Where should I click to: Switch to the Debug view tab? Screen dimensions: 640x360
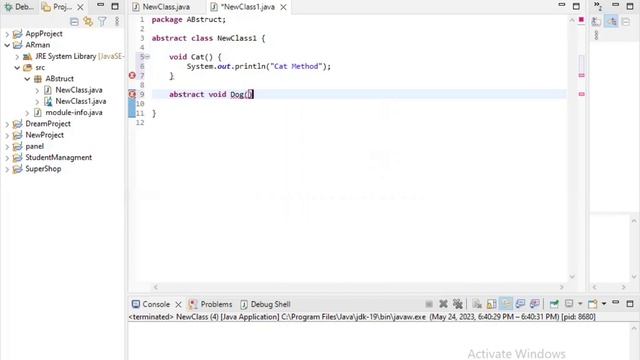19,7
